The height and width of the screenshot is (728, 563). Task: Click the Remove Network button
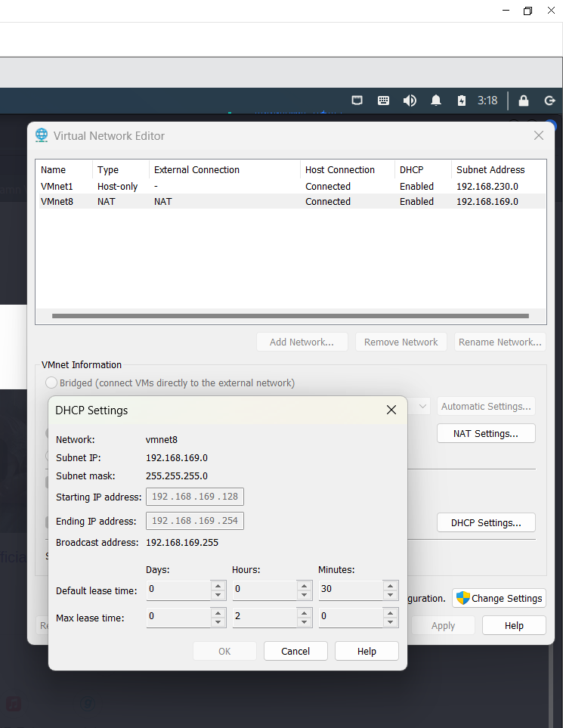[x=401, y=342]
